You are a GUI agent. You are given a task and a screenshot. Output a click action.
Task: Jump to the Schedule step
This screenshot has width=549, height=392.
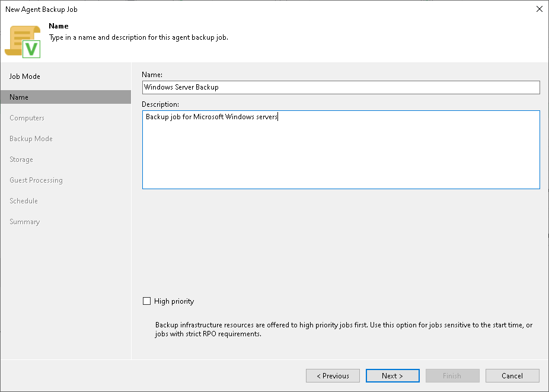pyautogui.click(x=24, y=200)
